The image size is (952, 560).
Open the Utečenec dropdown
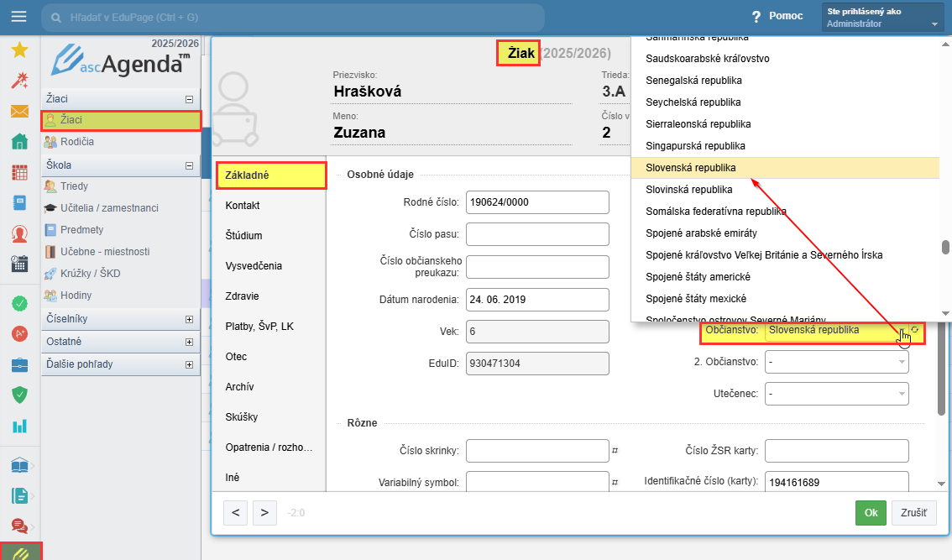click(x=836, y=393)
